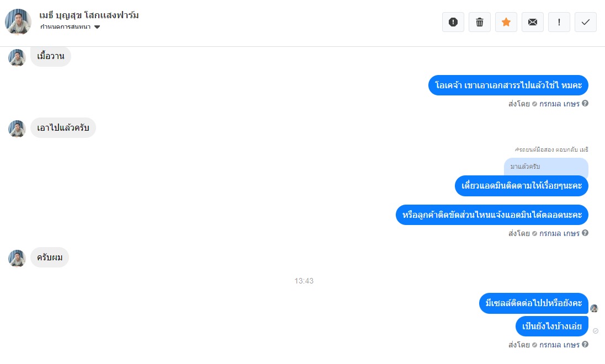Click sender avatar next to เอาไปแล้วครับ message
Viewport: 605px width, 364px height.
click(x=17, y=129)
